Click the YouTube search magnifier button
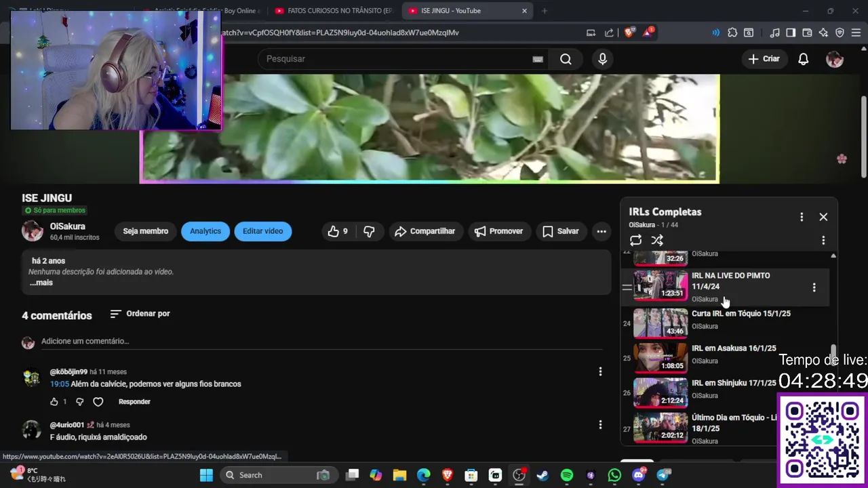 (x=566, y=59)
